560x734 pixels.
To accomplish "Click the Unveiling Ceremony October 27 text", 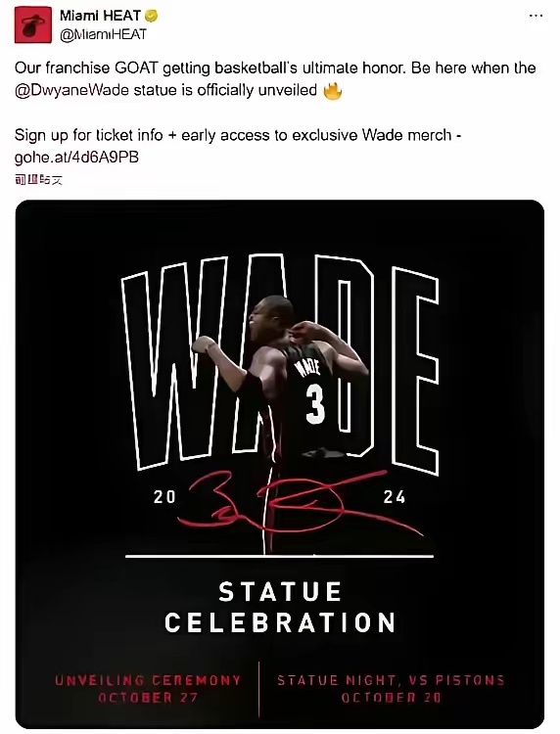I will (x=148, y=689).
